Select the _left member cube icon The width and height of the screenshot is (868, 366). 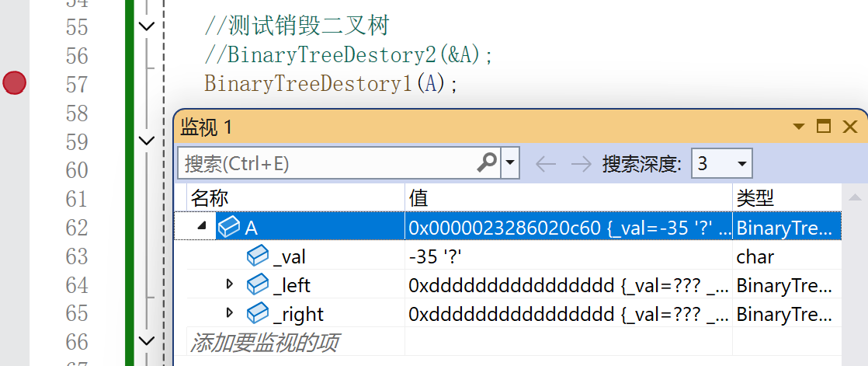(x=258, y=285)
